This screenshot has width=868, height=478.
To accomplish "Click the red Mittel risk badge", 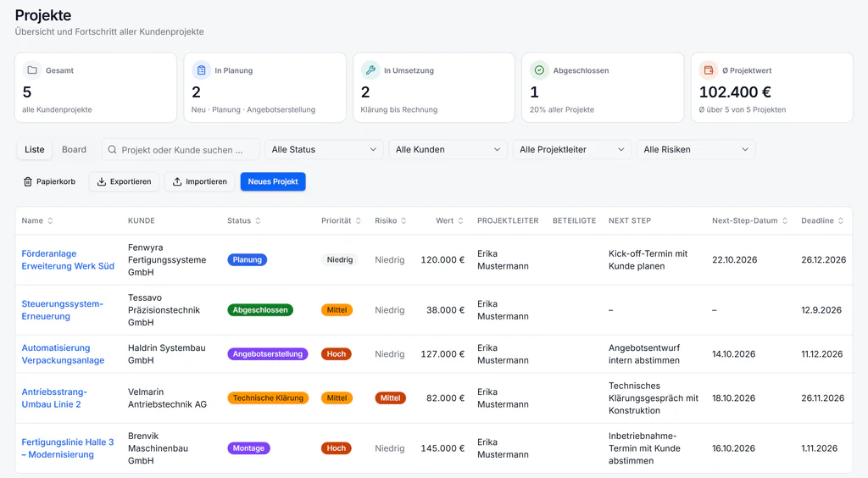I will (x=390, y=397).
